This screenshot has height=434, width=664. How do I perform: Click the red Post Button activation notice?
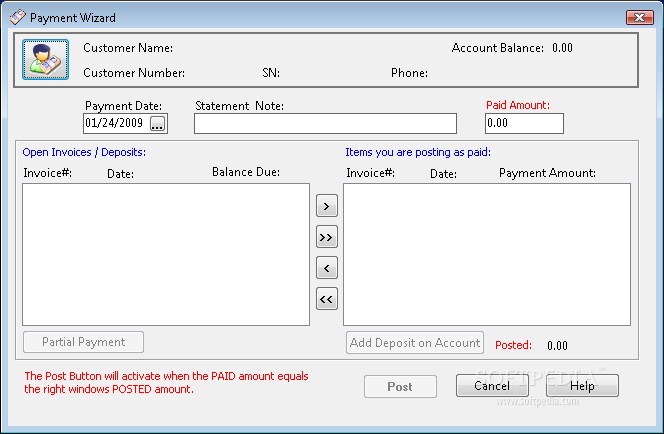(166, 382)
